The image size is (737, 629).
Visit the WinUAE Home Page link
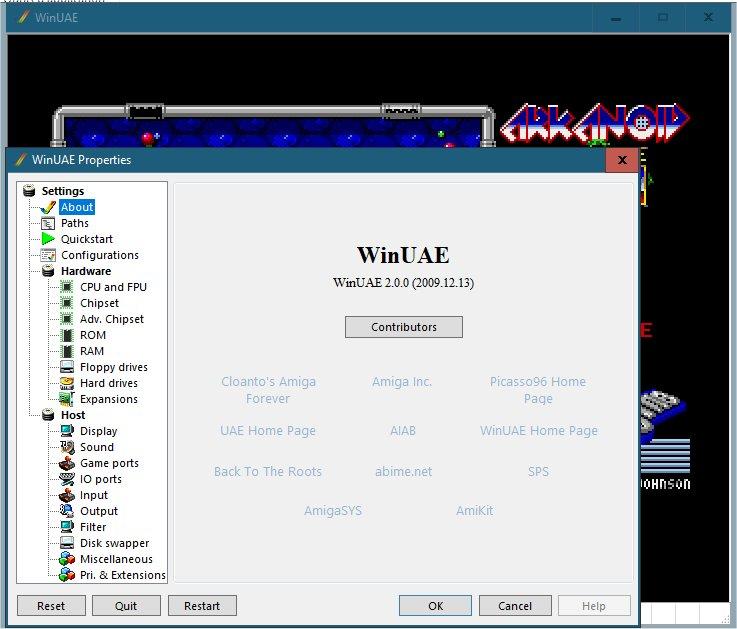[x=539, y=431]
